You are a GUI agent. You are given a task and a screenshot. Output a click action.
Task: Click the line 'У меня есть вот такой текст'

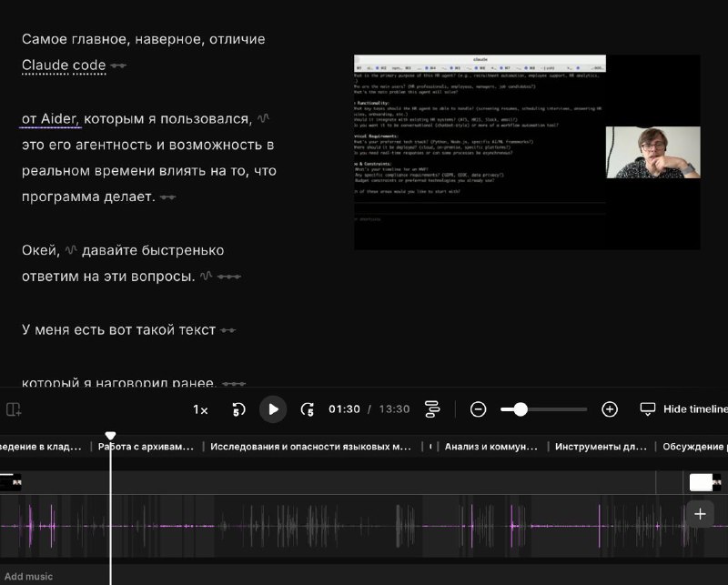[119, 330]
